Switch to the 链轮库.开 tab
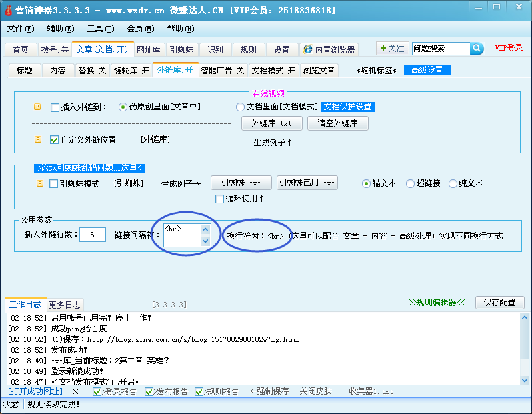 131,70
